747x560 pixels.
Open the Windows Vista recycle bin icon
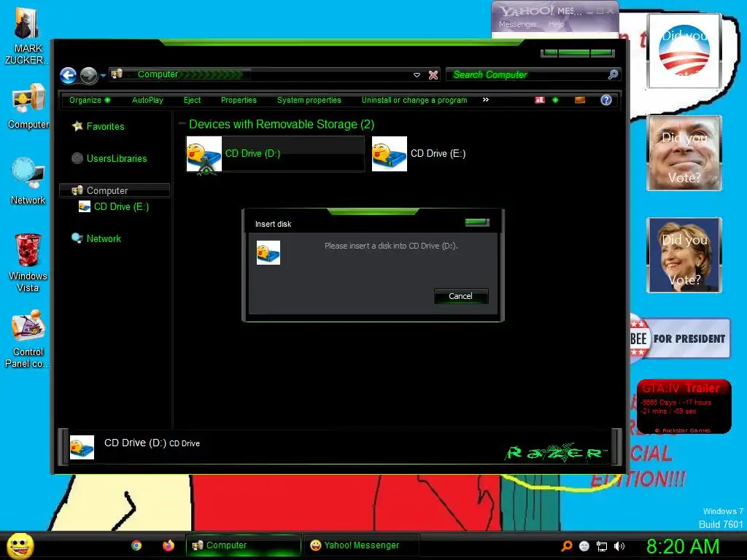(28, 262)
